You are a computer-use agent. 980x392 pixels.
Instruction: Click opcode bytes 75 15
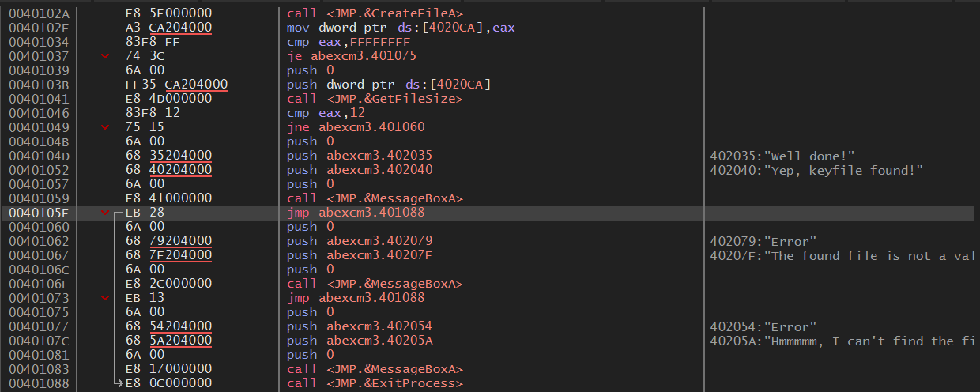145,127
